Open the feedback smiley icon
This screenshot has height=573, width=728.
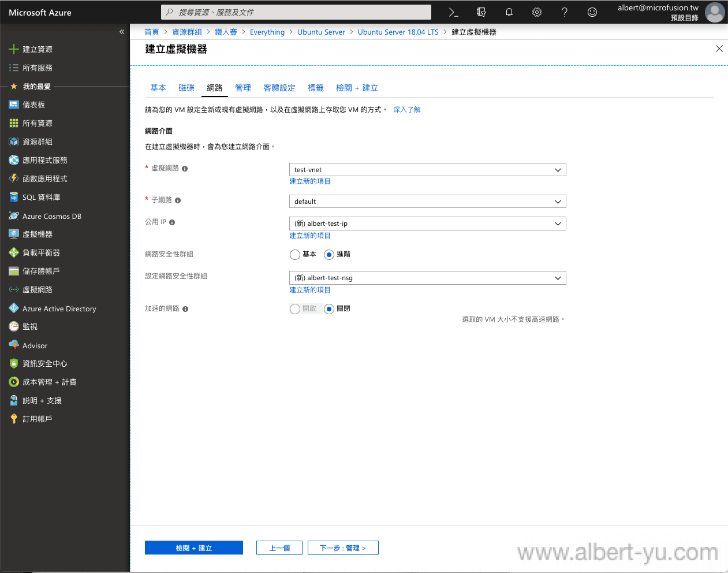point(592,12)
